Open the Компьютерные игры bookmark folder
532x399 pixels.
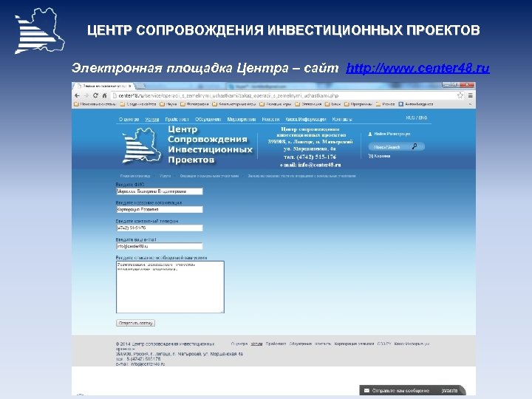point(234,104)
